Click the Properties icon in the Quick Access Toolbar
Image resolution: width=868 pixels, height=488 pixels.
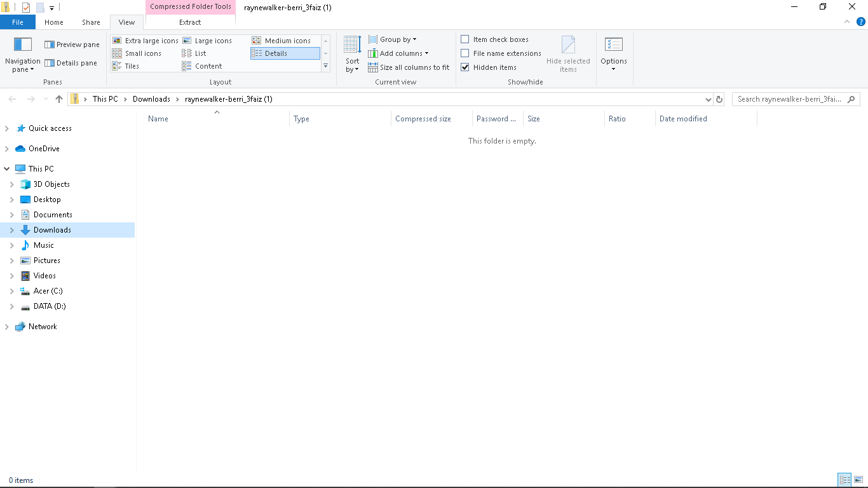26,8
